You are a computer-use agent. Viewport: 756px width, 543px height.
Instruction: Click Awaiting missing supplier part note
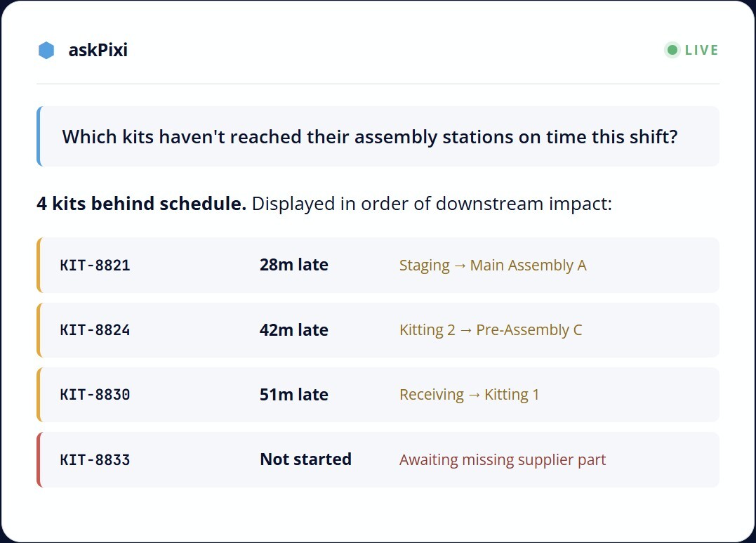[503, 460]
